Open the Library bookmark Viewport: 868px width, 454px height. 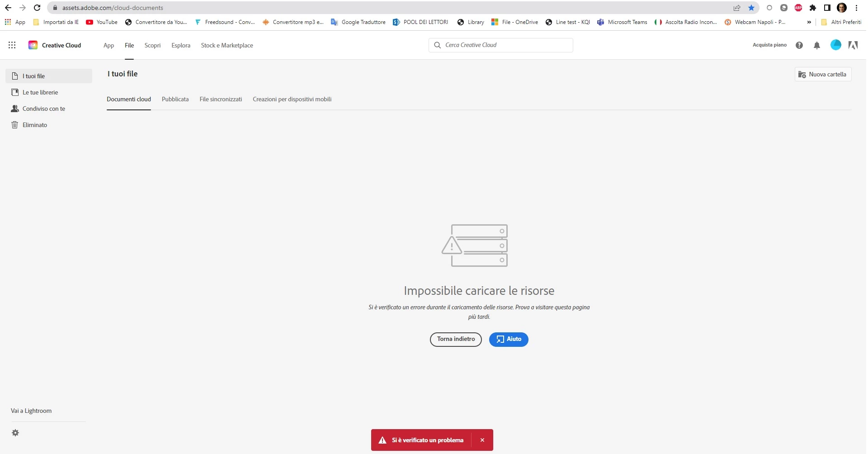click(x=471, y=22)
